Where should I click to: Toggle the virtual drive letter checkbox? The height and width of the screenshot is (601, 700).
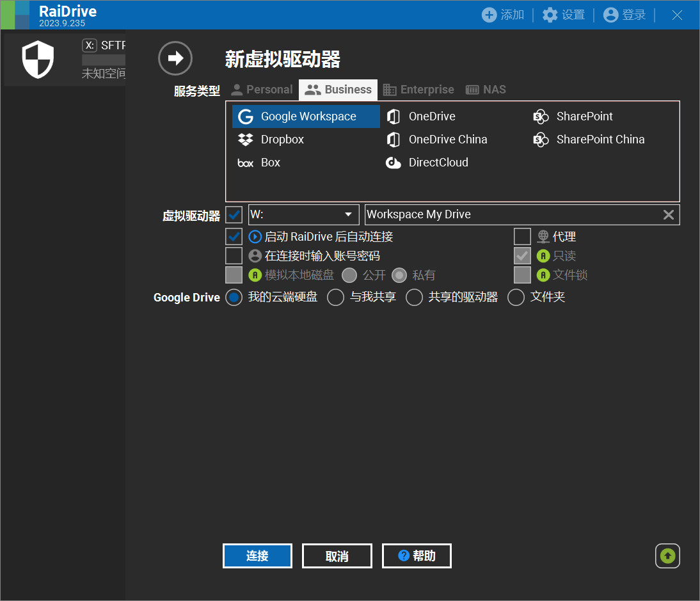(234, 215)
